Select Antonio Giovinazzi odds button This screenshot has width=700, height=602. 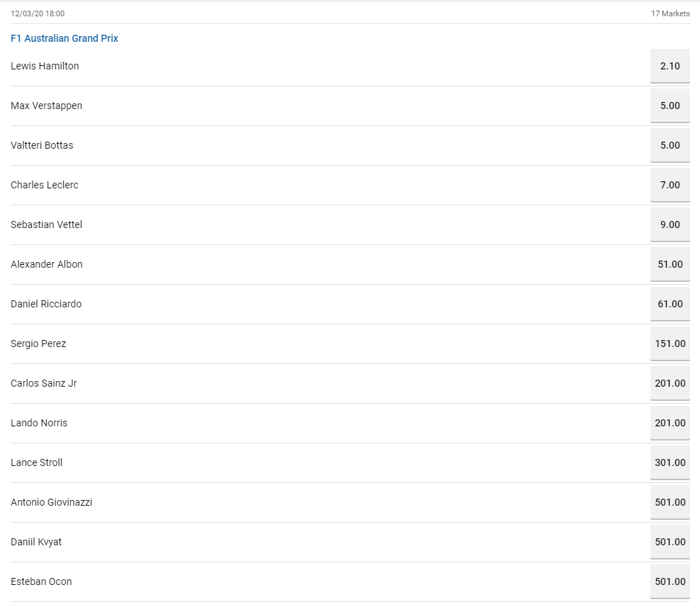tap(670, 502)
